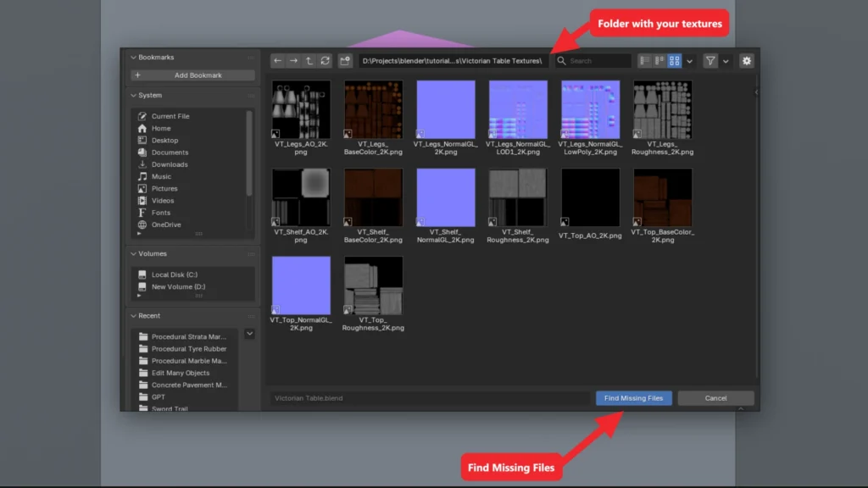This screenshot has height=488, width=868.
Task: Click the Victorian Table.blend filename field
Action: pos(430,398)
